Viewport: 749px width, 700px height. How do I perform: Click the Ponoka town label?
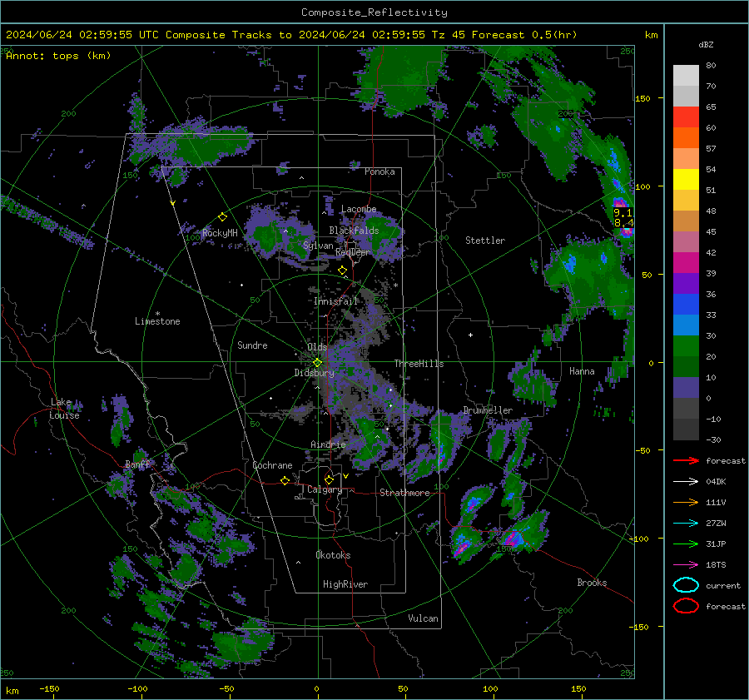click(379, 171)
